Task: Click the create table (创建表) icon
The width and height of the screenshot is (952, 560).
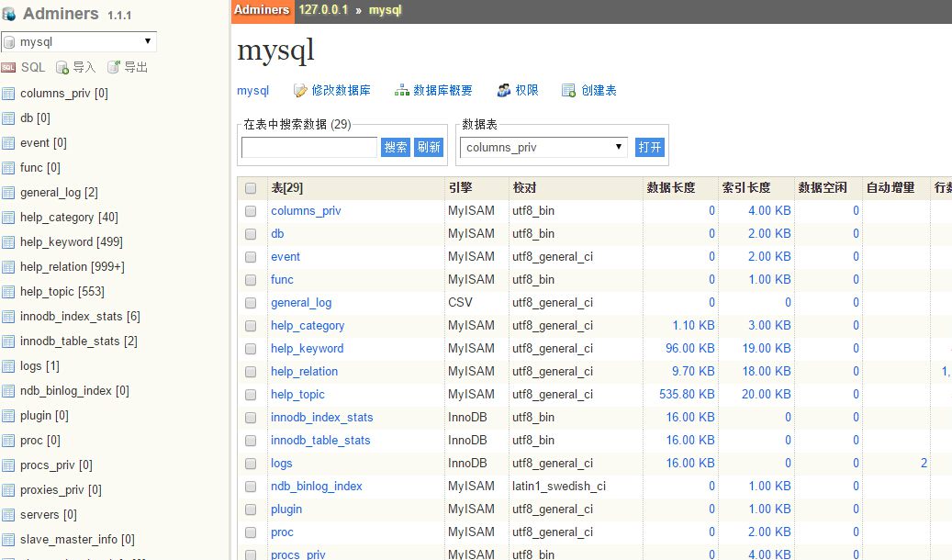Action: click(x=568, y=91)
